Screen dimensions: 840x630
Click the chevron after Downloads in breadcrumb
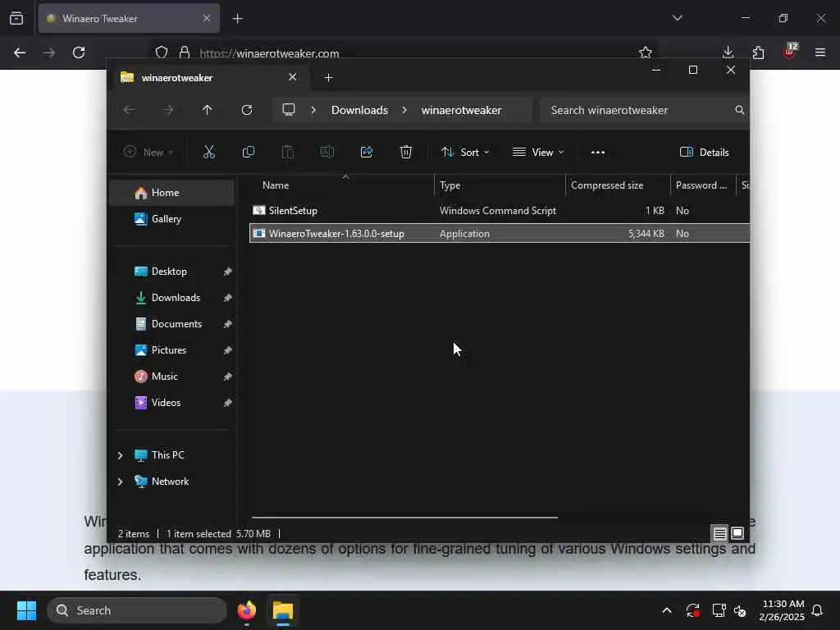point(404,110)
